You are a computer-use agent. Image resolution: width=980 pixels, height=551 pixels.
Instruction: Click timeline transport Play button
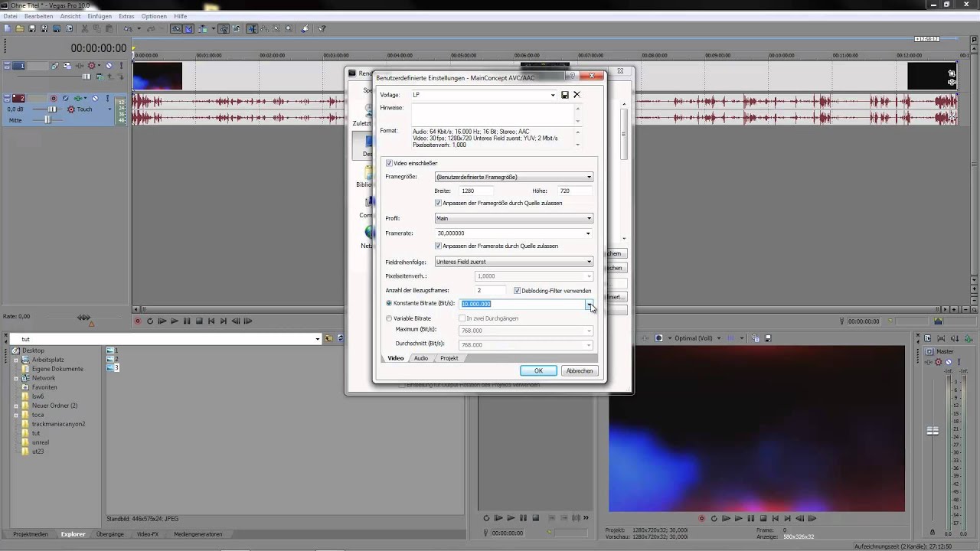pos(175,321)
